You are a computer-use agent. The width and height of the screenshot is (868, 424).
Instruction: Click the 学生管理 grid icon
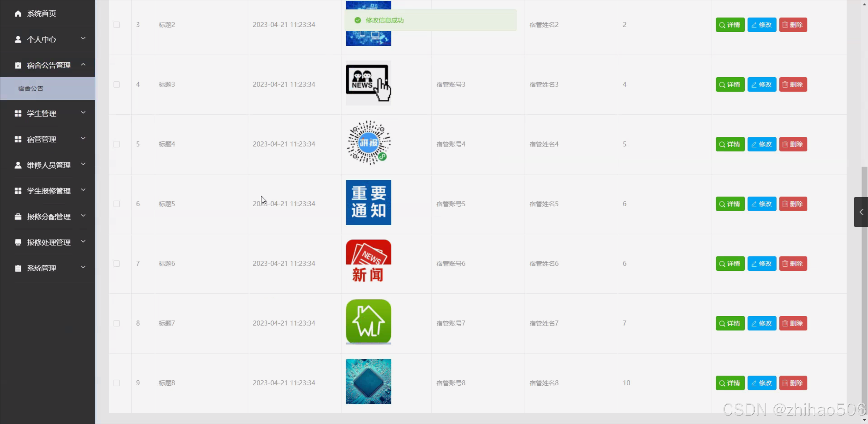(18, 113)
